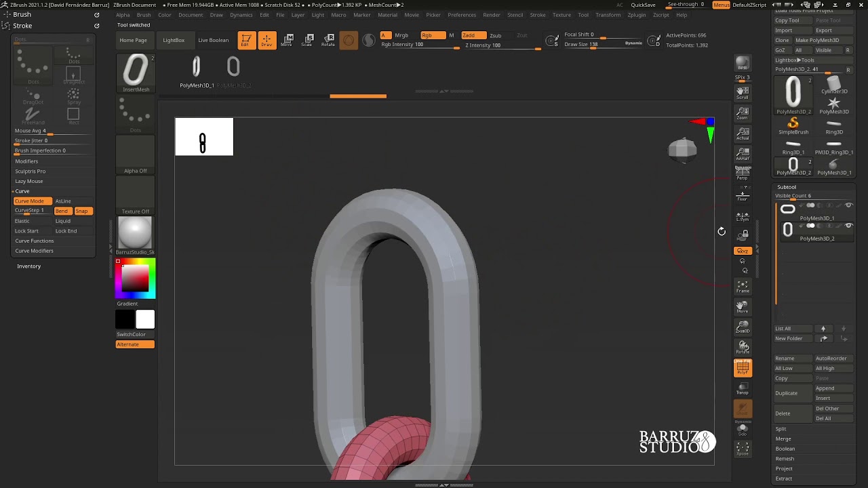Select the Scroll canvas hand icon
Image resolution: width=868 pixels, height=488 pixels.
[742, 93]
